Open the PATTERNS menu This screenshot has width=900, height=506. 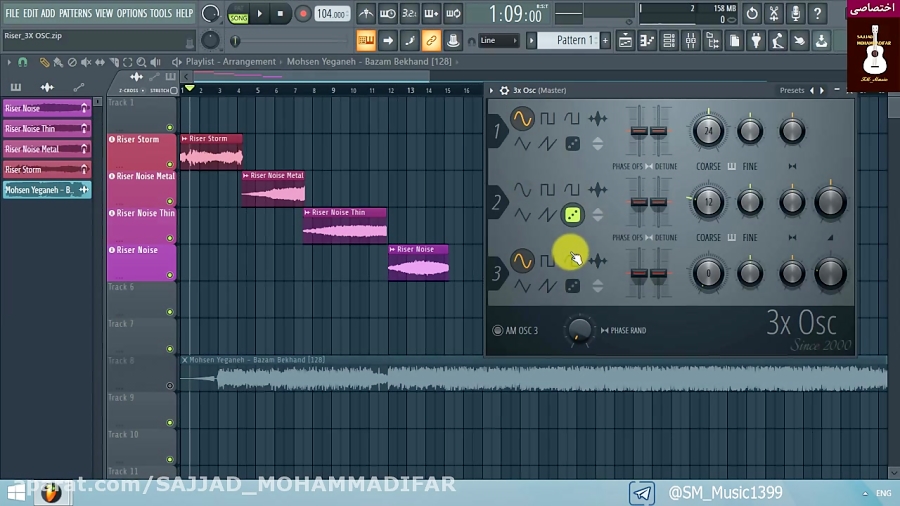[75, 13]
